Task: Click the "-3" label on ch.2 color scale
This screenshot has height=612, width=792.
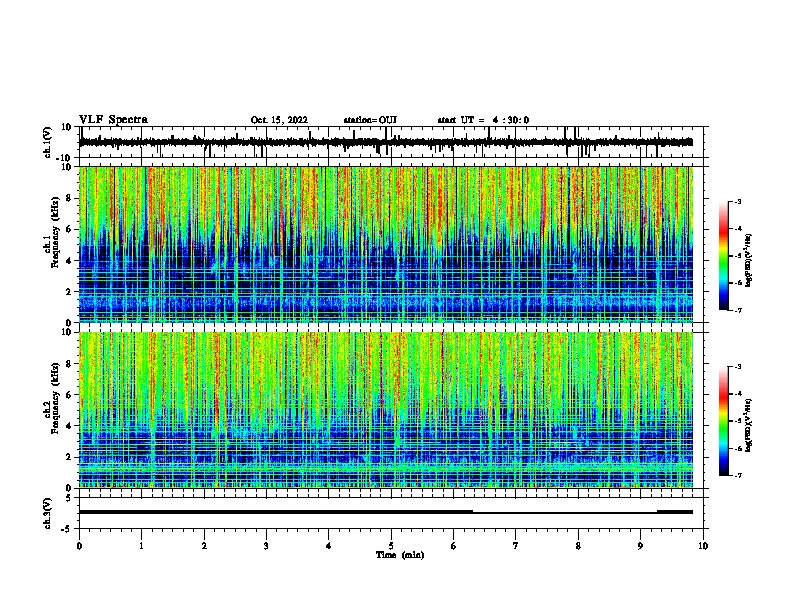Action: [x=738, y=367]
